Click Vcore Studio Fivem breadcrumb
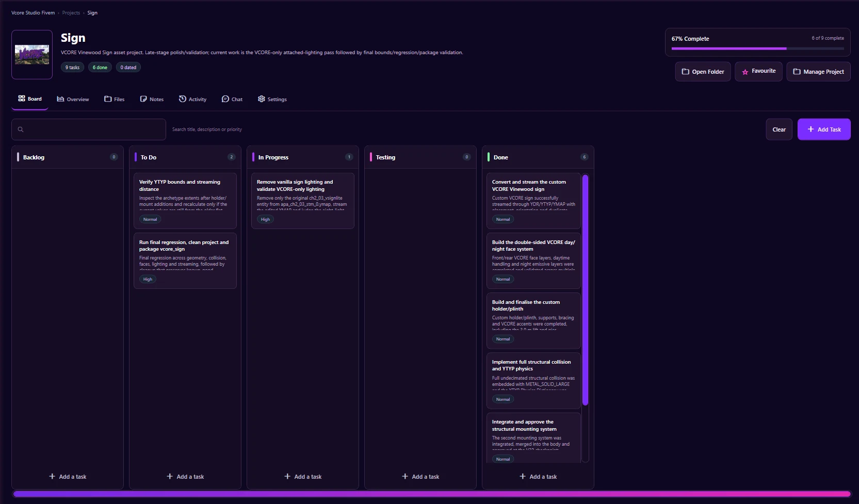This screenshot has width=859, height=504. (33, 13)
